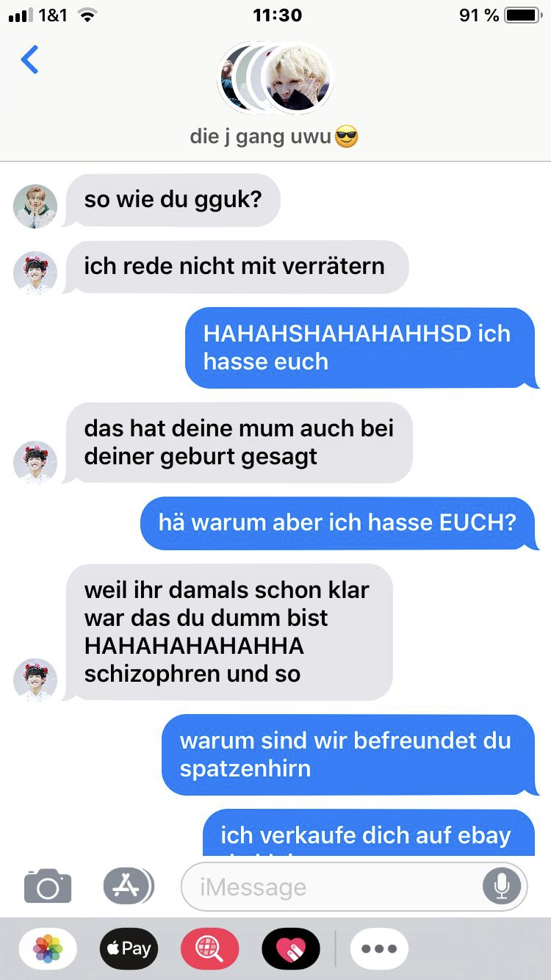Select the 'warum sind wir befreundet' message
Viewport: 551px width, 980px height.
tap(350, 754)
